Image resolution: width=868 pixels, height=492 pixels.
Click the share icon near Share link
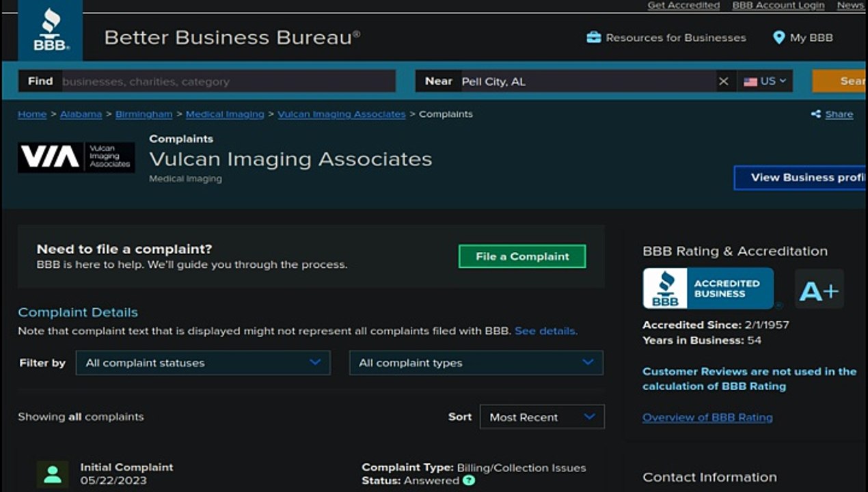click(815, 114)
